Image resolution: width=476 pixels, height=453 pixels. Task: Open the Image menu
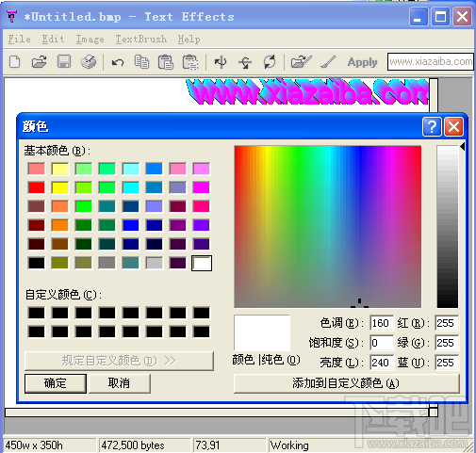[90, 40]
